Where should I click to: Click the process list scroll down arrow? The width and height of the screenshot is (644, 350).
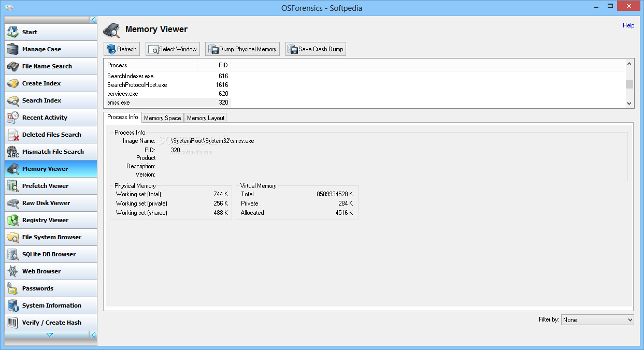[x=629, y=104]
